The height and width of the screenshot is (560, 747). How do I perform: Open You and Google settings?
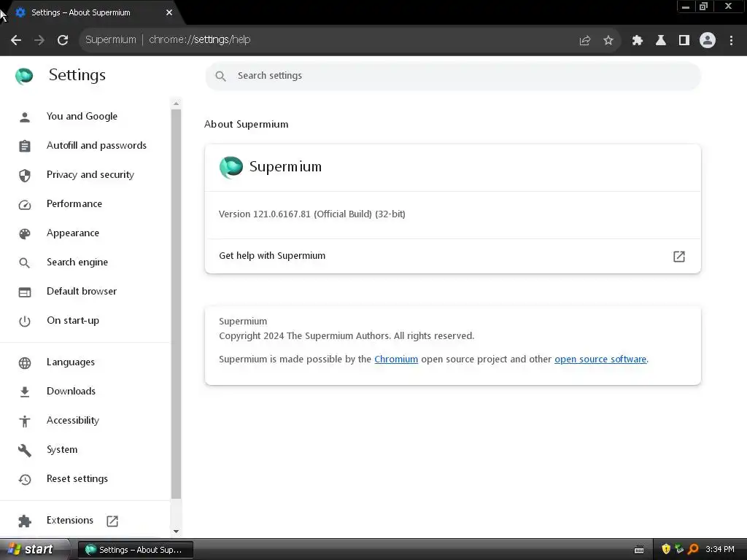pos(82,116)
